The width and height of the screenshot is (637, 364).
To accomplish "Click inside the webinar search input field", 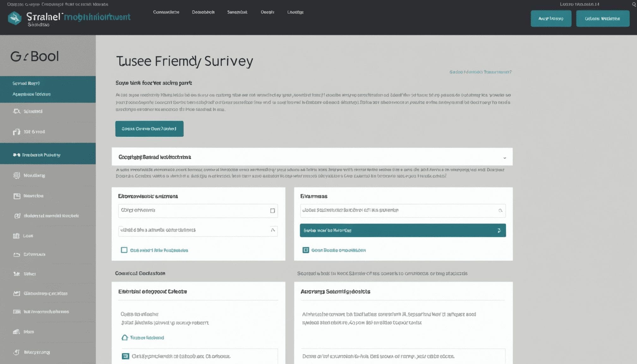I will (x=395, y=210).
